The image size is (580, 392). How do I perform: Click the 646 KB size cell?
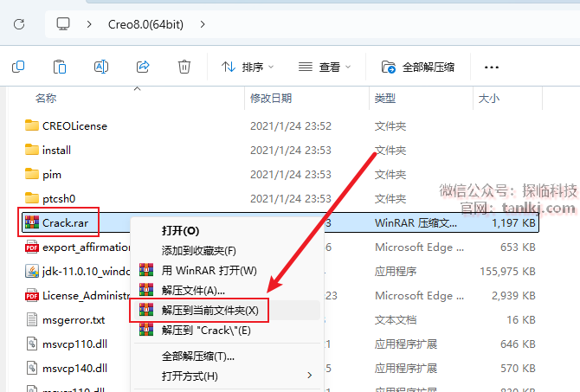click(x=518, y=344)
